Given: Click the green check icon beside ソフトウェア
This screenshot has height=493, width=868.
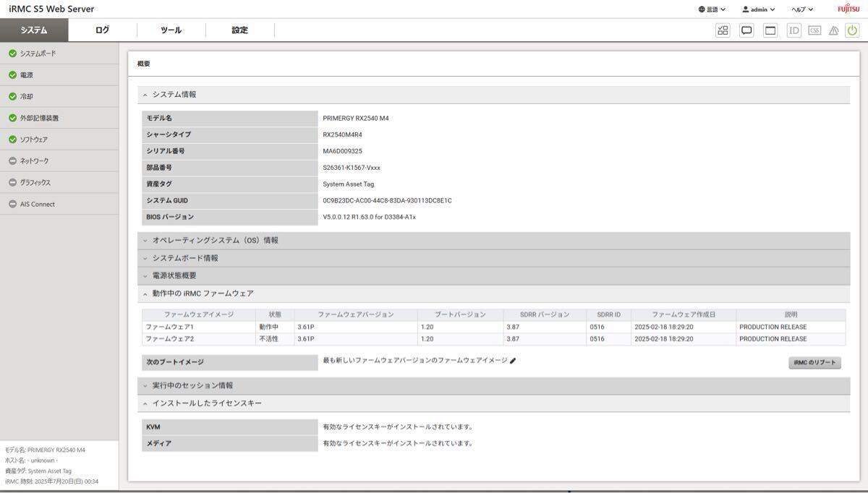Looking at the screenshot, I should click(12, 140).
